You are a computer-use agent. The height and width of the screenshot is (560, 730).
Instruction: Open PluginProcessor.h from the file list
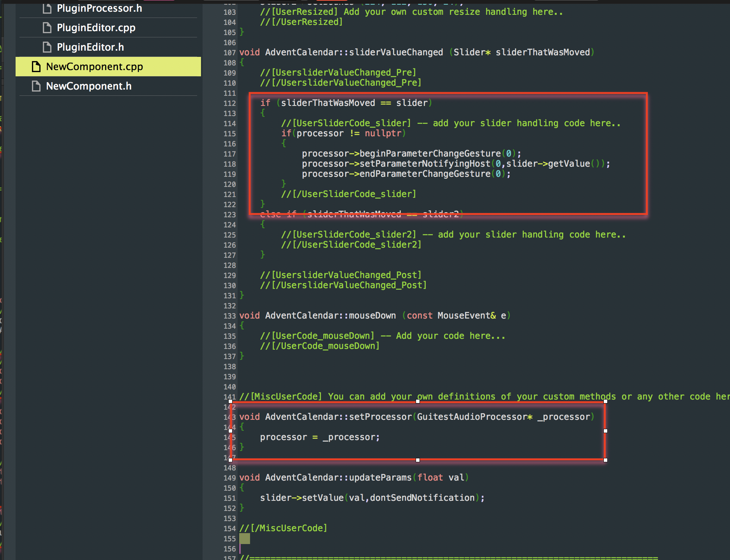pos(99,8)
